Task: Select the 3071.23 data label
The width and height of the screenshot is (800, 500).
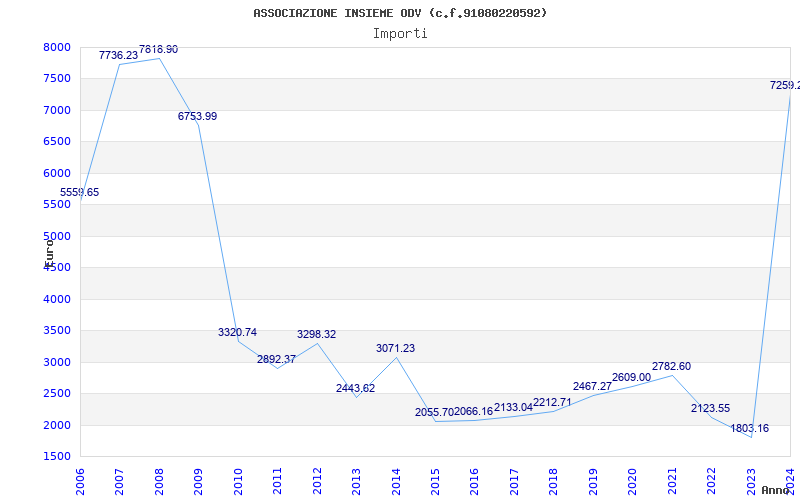Action: (x=395, y=348)
